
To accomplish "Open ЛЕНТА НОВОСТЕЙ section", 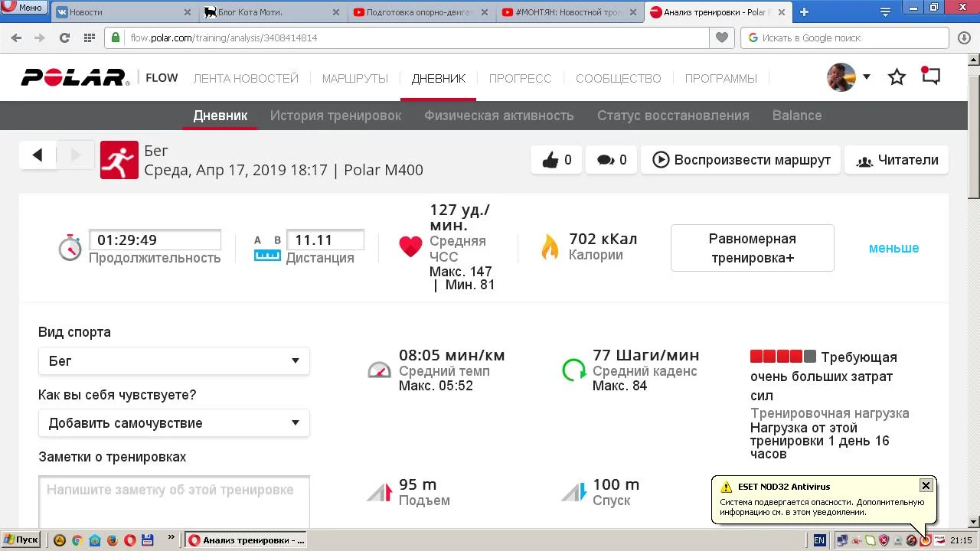I will tap(246, 78).
